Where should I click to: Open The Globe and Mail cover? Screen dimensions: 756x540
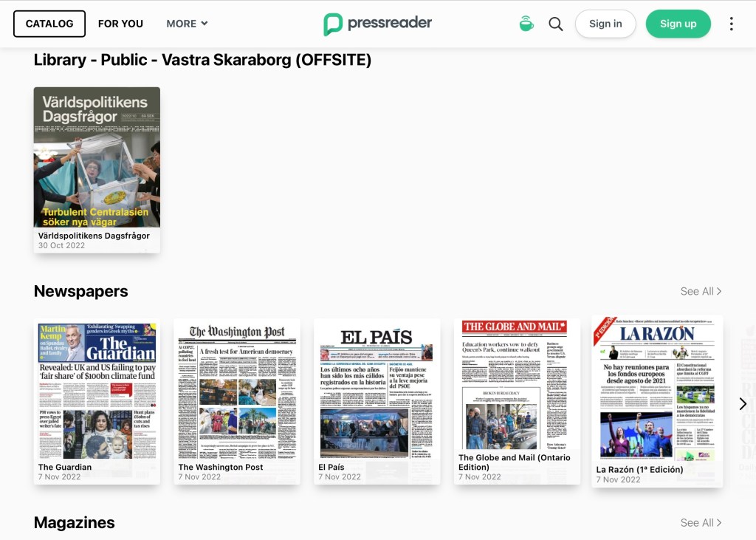click(517, 392)
